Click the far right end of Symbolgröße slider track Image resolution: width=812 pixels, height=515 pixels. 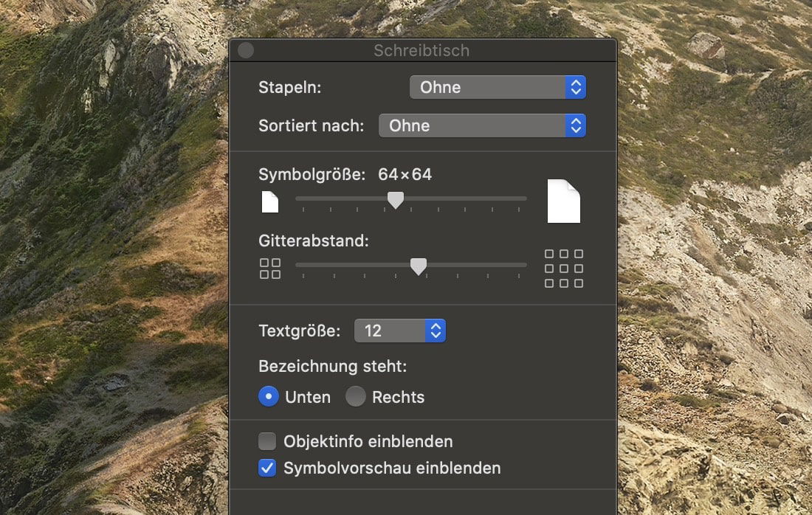click(524, 198)
